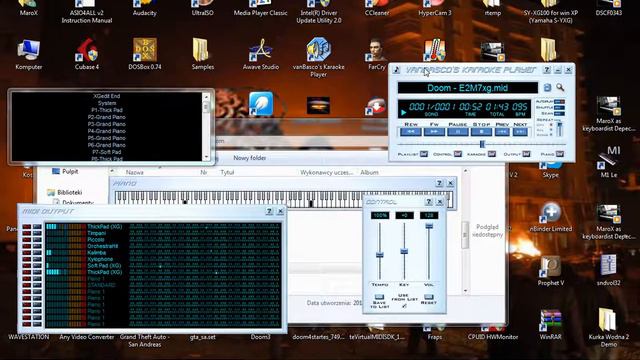Click the Rew rewind button
Screen dimensions: 640x360
[x=411, y=132]
